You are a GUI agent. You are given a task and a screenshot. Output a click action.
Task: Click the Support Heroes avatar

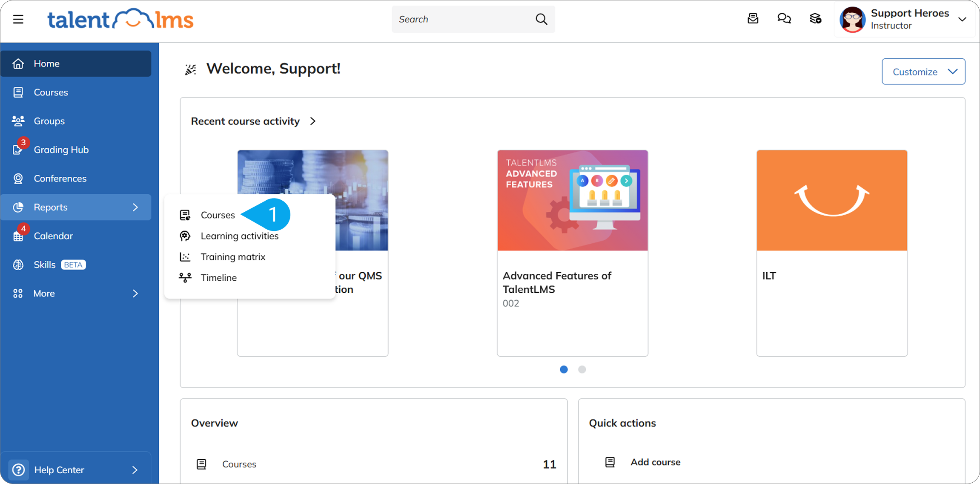[852, 19]
